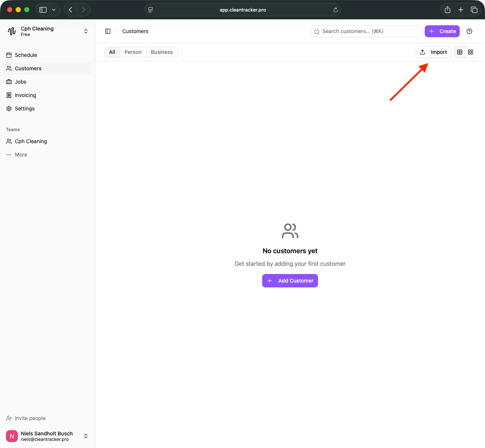Click the Settings gear icon
This screenshot has width=485, height=448.
tap(9, 109)
